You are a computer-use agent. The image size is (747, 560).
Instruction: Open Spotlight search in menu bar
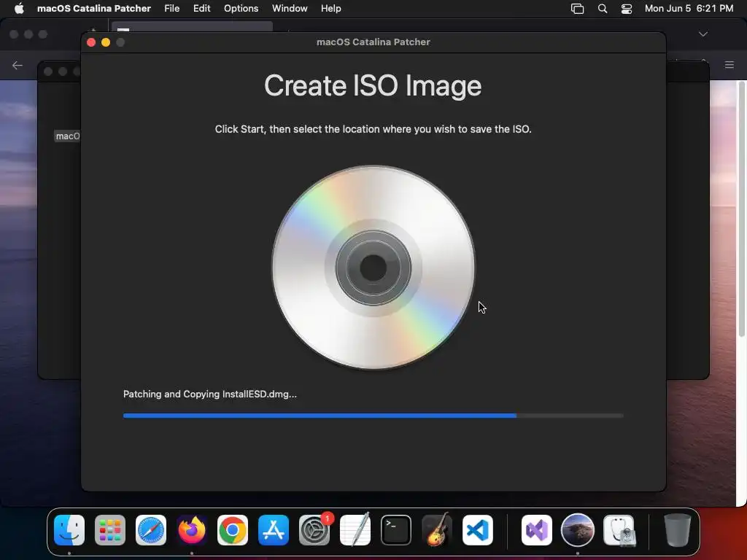pos(602,9)
